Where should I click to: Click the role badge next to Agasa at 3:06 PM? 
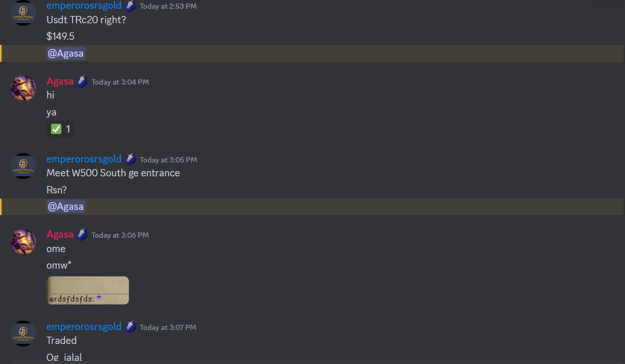click(x=83, y=235)
